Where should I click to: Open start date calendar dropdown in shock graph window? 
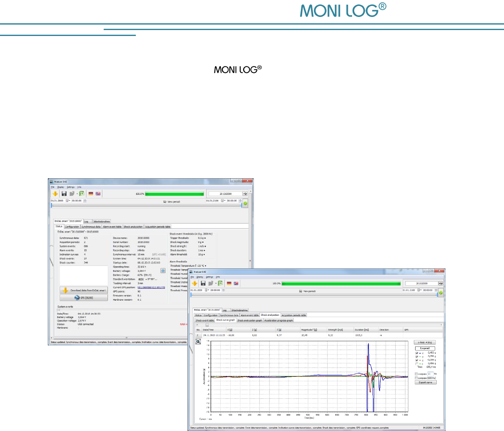click(207, 290)
